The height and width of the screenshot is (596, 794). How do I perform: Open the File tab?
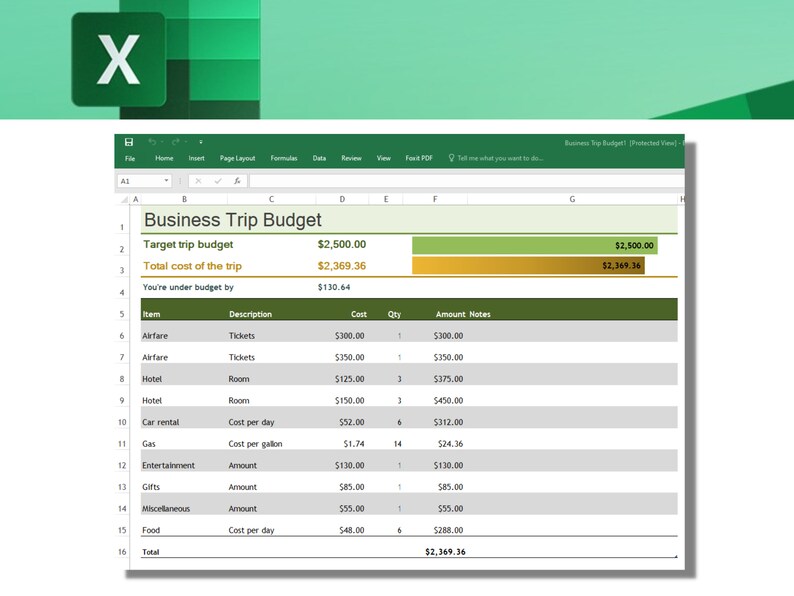130,158
